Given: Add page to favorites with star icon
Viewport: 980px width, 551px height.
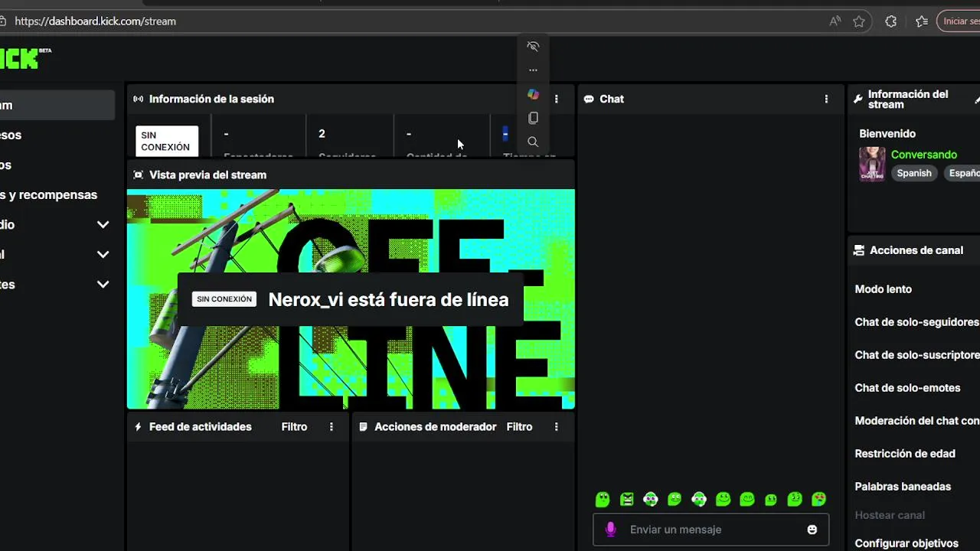Looking at the screenshot, I should pos(859,21).
